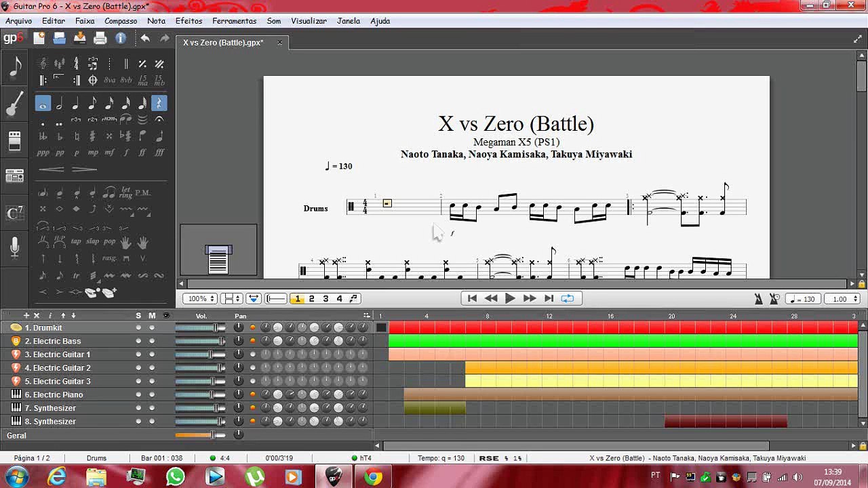Open the page layout dropdown

tap(232, 298)
